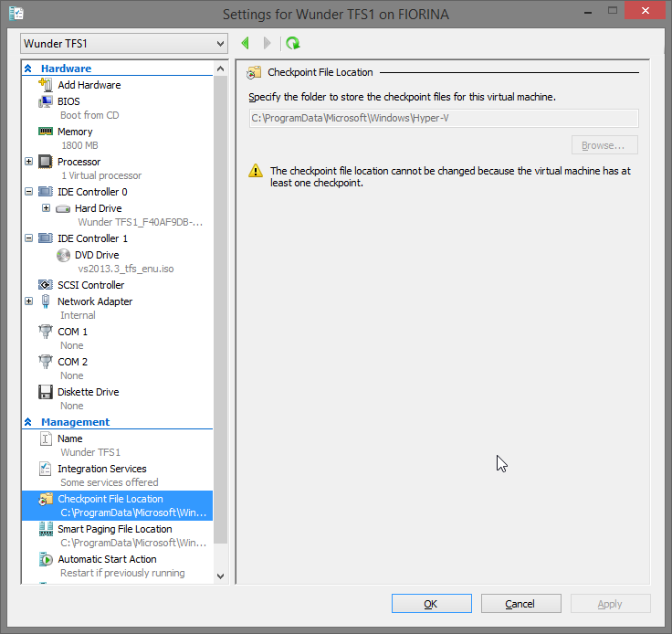Click the COM 1 port icon

click(46, 332)
